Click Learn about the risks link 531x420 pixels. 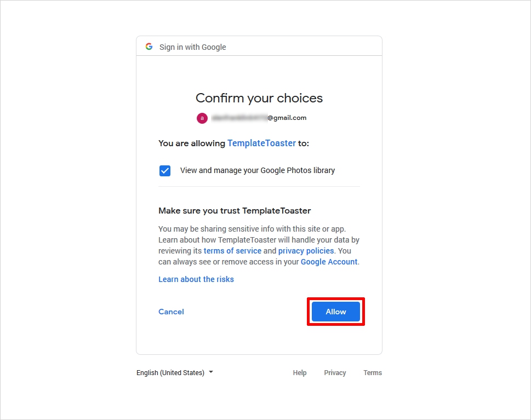coord(196,279)
